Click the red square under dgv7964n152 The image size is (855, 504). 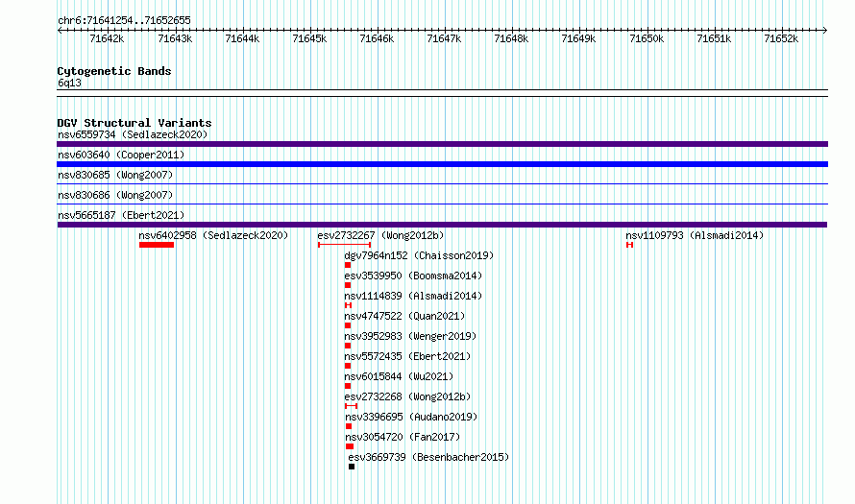coord(348,265)
